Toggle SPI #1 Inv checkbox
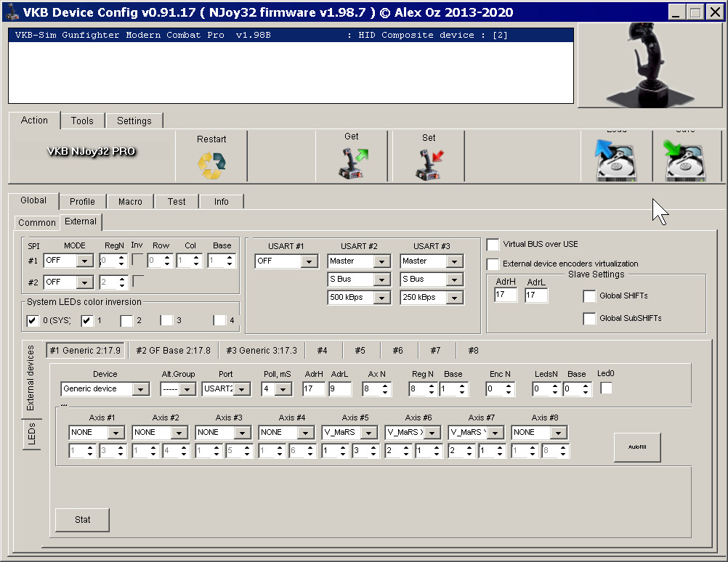Screen dimensions: 728x562 [x=138, y=259]
